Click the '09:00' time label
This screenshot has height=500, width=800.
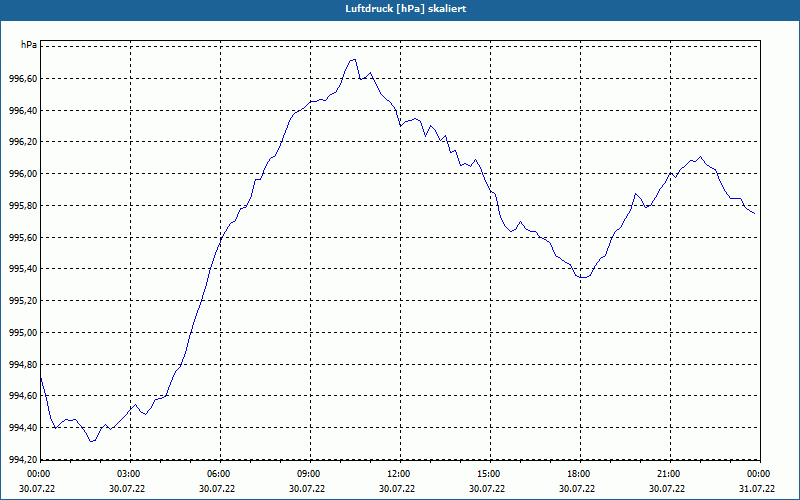click(x=310, y=474)
